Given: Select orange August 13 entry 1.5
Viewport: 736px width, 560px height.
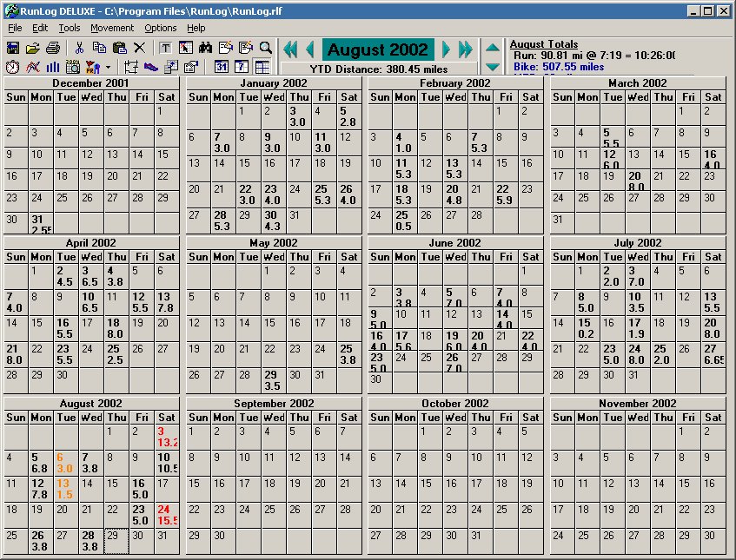Looking at the screenshot, I should tap(66, 489).
